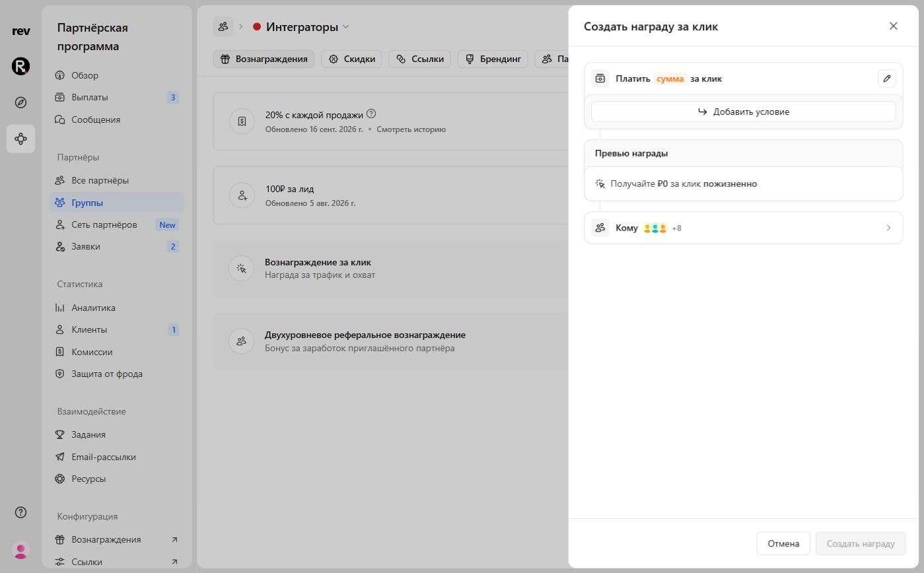Switch to the Брендинг tab
The height and width of the screenshot is (573, 924).
click(x=493, y=59)
